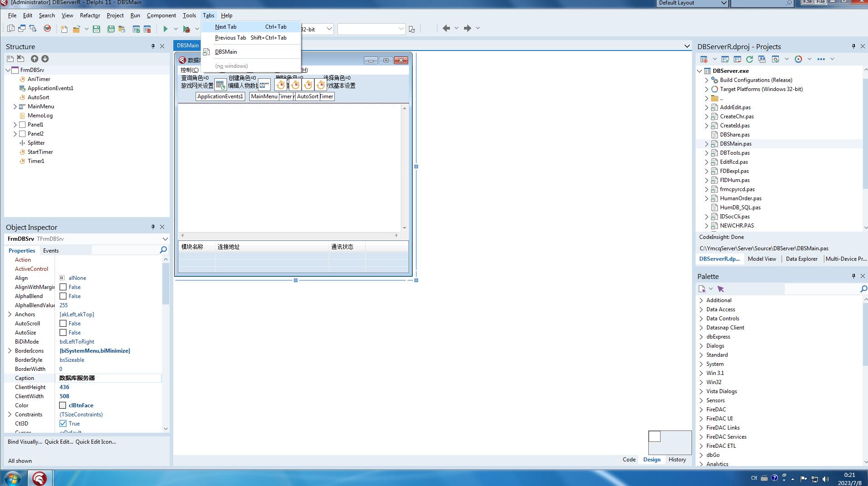Pin the Object Inspector panel
This screenshot has width=868, height=486.
coord(153,227)
